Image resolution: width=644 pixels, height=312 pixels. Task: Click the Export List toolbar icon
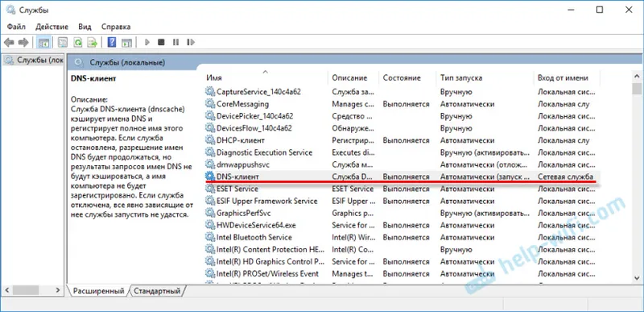[93, 43]
